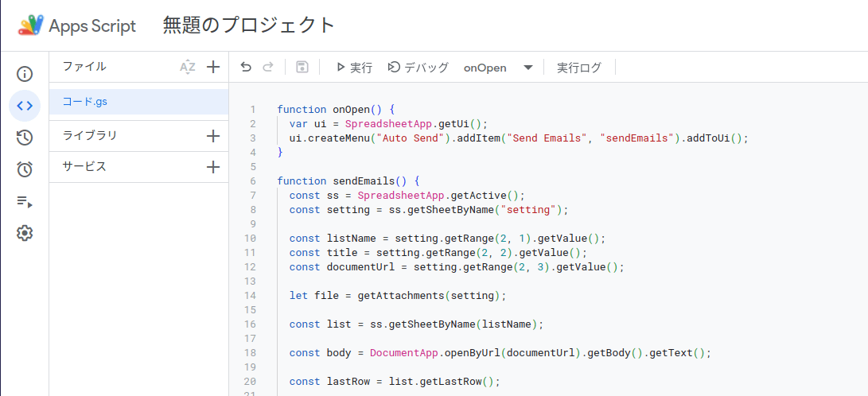Viewport: 868px width, 396px height.
Task: Click the 'const list' code line
Action: (416, 324)
